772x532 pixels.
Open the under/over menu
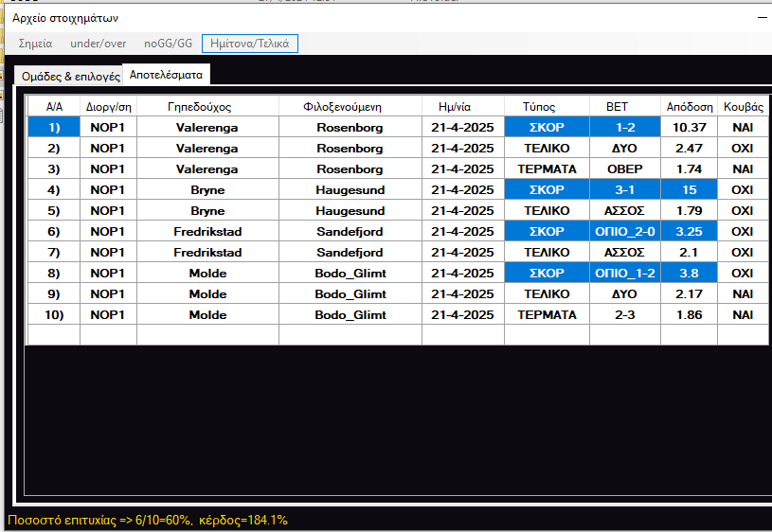(x=98, y=44)
